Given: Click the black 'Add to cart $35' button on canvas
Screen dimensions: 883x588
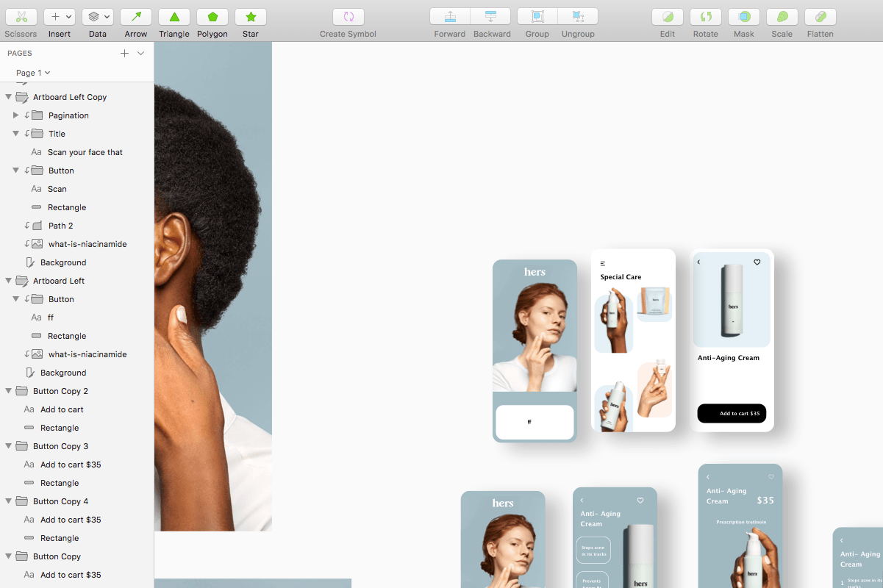Looking at the screenshot, I should coord(732,413).
